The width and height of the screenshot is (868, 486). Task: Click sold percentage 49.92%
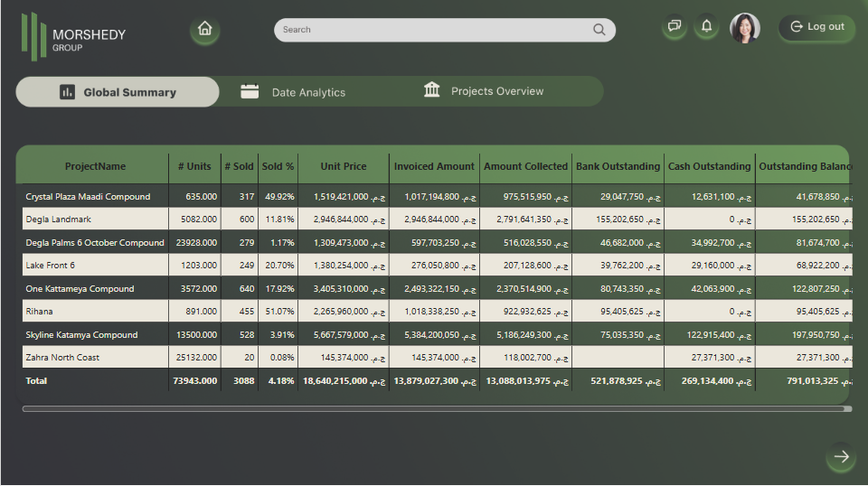tap(279, 197)
